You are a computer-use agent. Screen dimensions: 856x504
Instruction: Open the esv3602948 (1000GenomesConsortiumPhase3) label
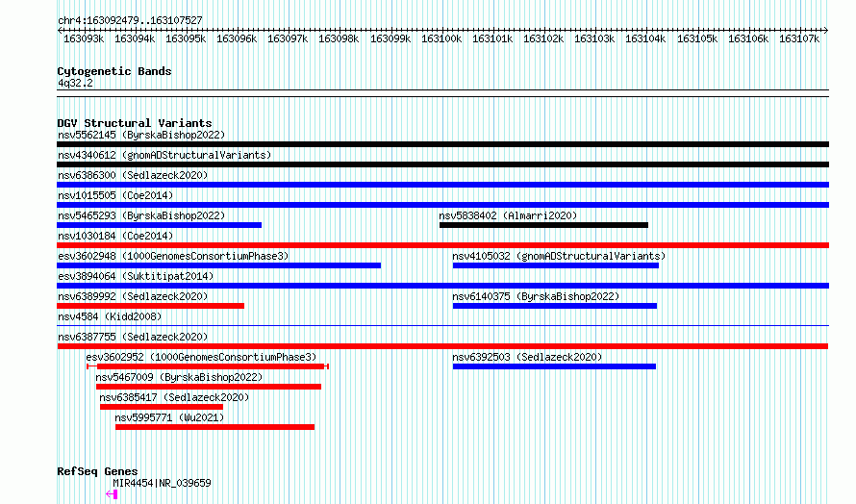click(173, 256)
